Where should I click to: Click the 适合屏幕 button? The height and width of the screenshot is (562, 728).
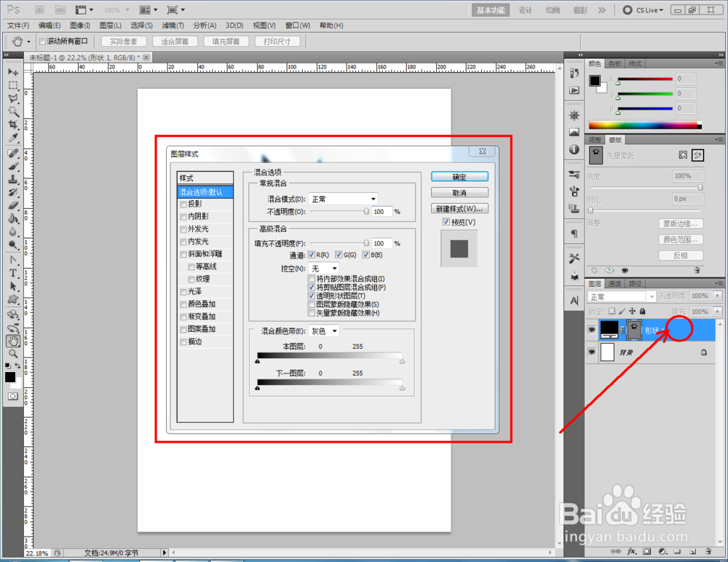[175, 41]
